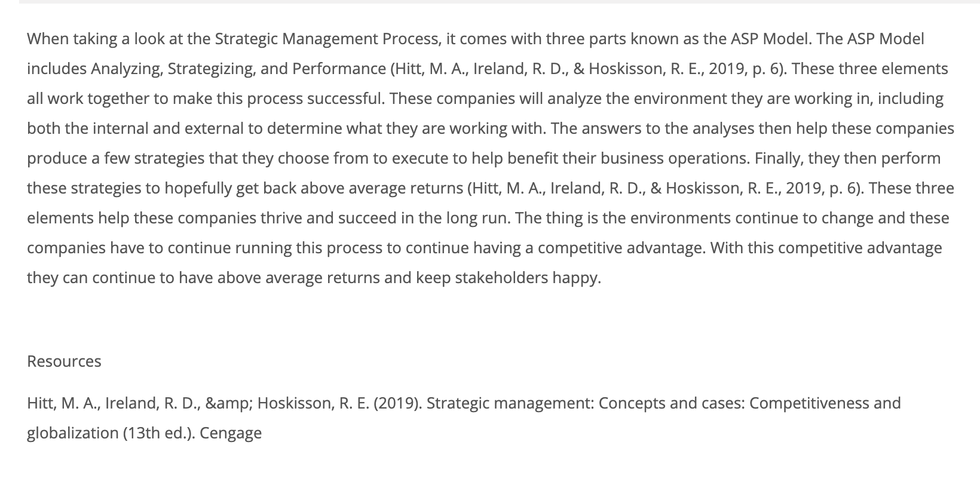Click the word 'globalization' in the reference
The image size is (980, 485).
(72, 433)
